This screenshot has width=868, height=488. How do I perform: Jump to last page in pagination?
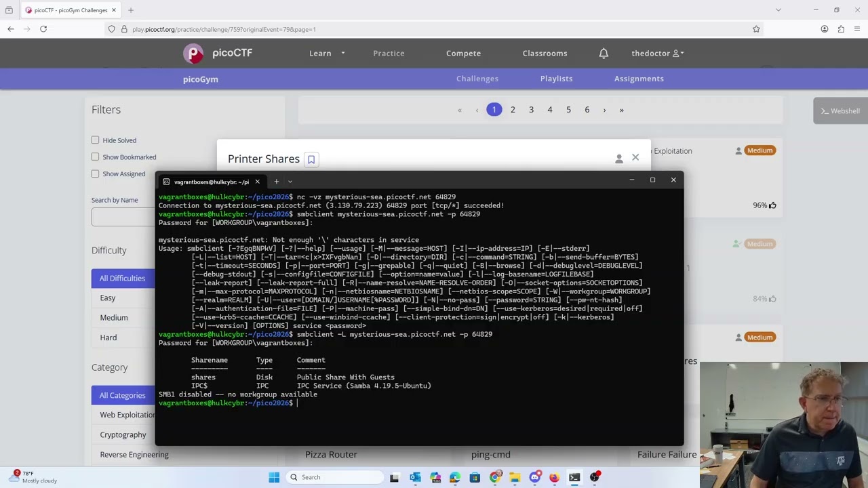click(x=621, y=110)
